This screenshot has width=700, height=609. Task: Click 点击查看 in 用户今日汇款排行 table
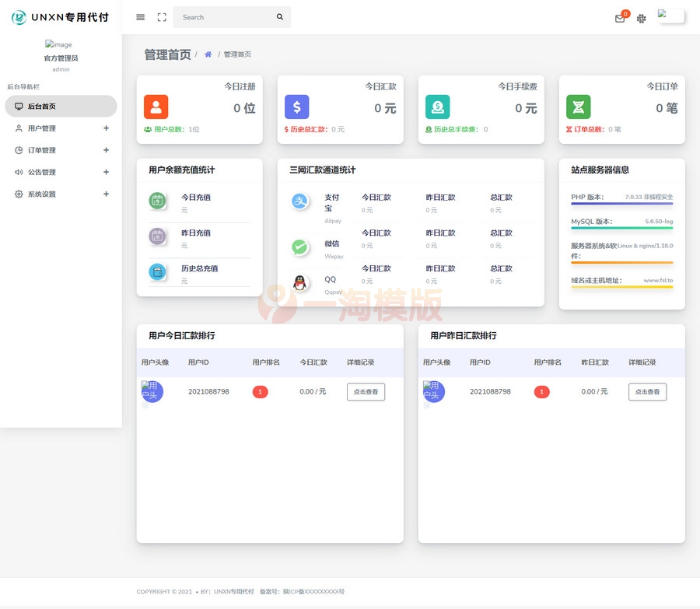366,392
